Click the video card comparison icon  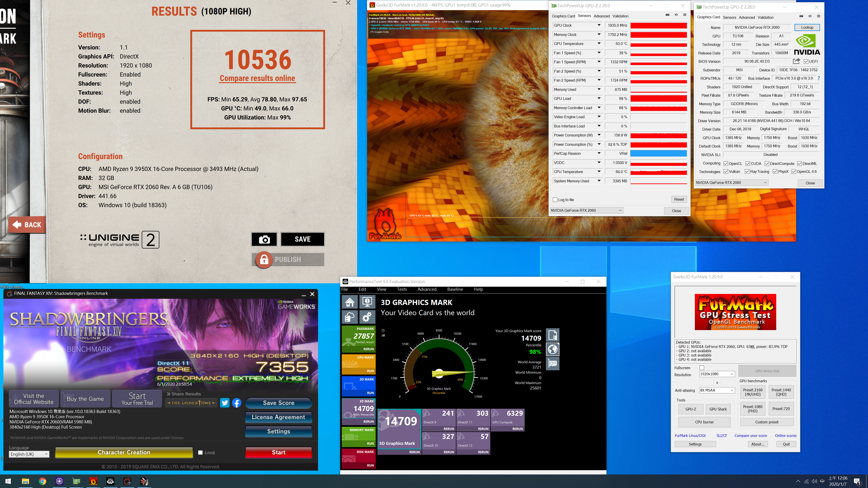[553, 364]
